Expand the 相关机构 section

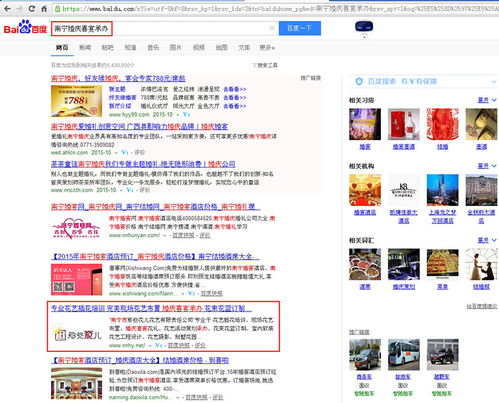(487, 166)
